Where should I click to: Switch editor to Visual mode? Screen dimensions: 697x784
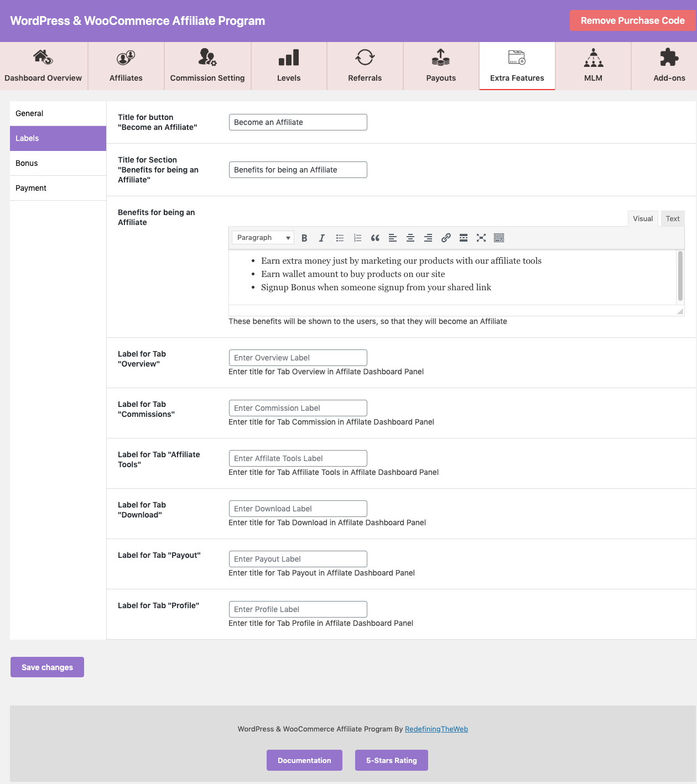pos(643,218)
